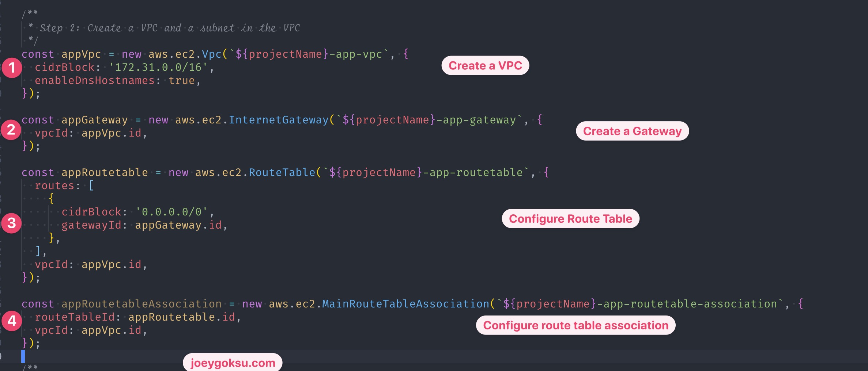Click the '0.0.0.0/0' route cidrBlock string
Viewport: 868px width, 371px height.
click(175, 211)
